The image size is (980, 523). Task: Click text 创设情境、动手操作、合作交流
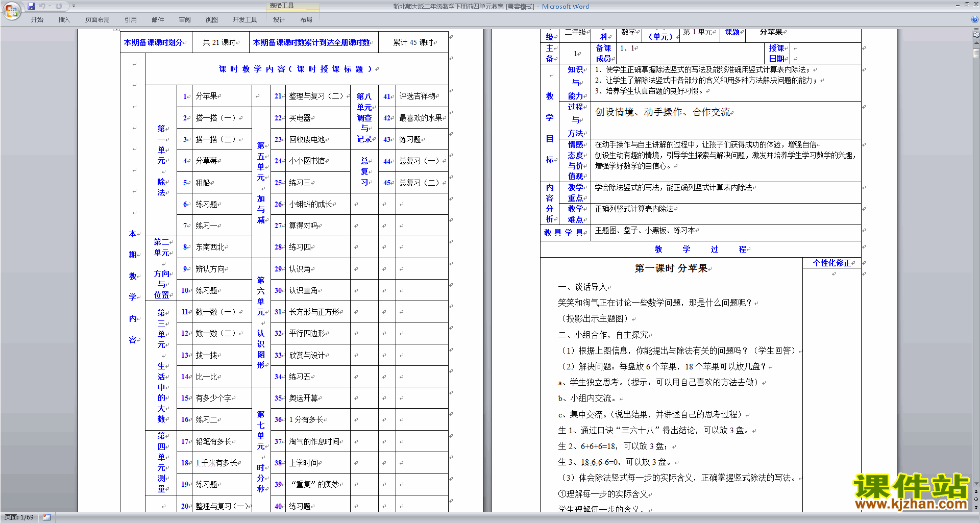(663, 112)
